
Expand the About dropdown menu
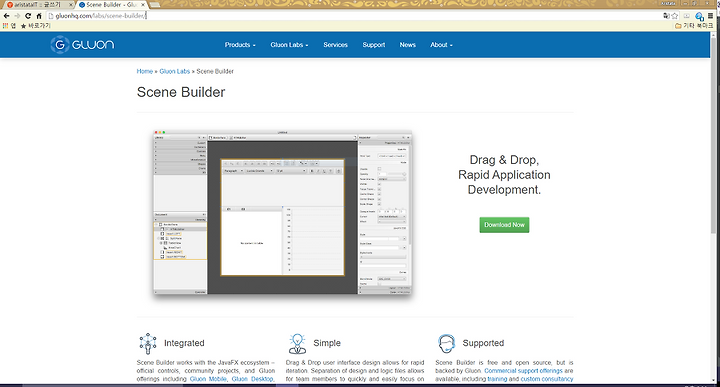[x=441, y=45]
